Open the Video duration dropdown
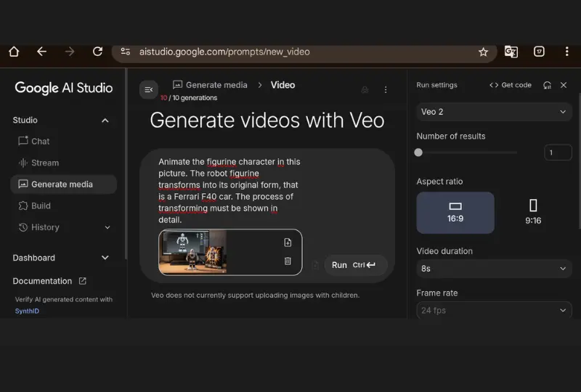 click(x=494, y=269)
